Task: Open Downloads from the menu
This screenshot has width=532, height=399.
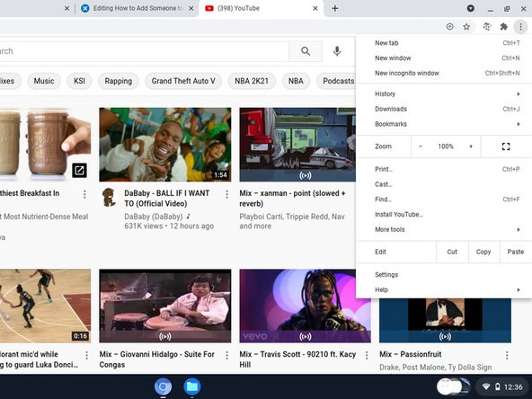Action: click(444, 109)
